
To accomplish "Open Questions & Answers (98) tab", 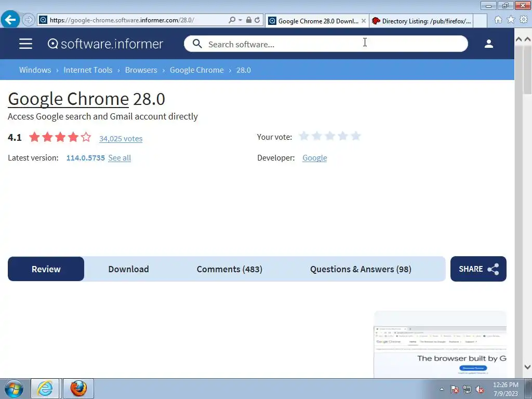I will tap(361, 269).
